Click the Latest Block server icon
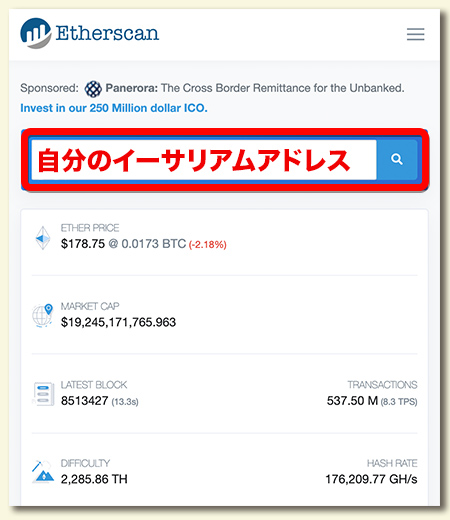Screen dimensions: 450x520 click(43, 394)
